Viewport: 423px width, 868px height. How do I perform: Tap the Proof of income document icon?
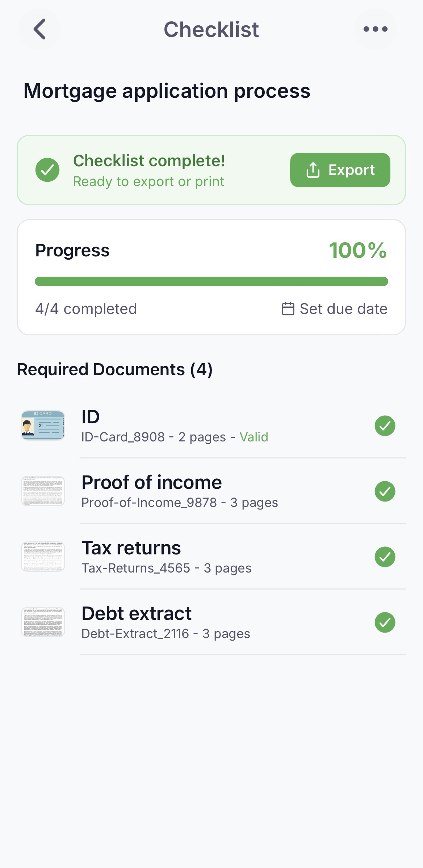pos(43,491)
